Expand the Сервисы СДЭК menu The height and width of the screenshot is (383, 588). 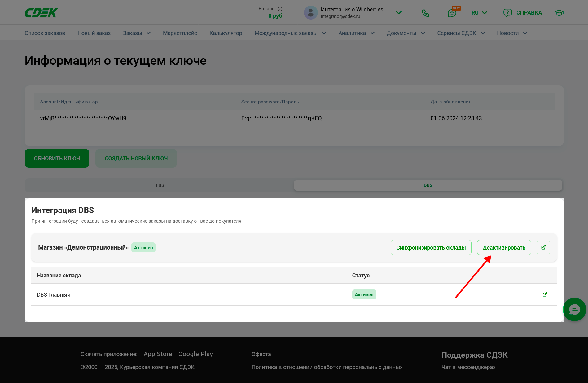461,33
